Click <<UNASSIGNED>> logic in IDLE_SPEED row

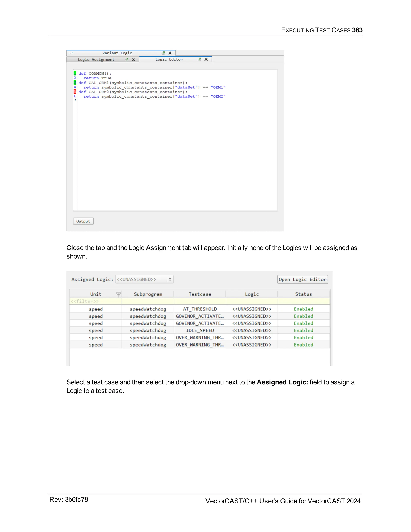[252, 331]
